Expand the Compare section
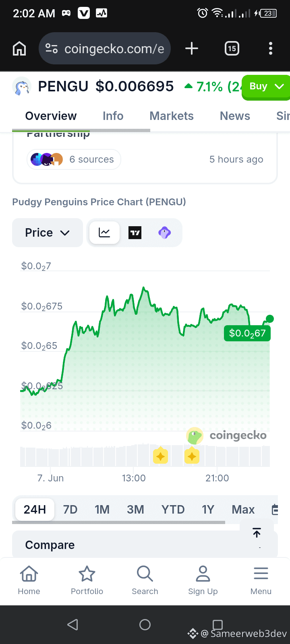The width and height of the screenshot is (290, 644). tap(145, 545)
